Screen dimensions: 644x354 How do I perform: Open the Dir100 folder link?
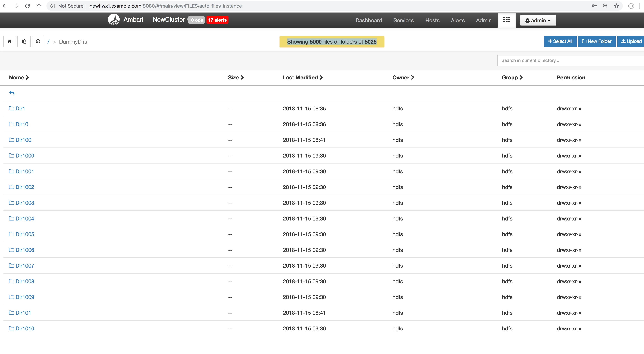click(23, 140)
